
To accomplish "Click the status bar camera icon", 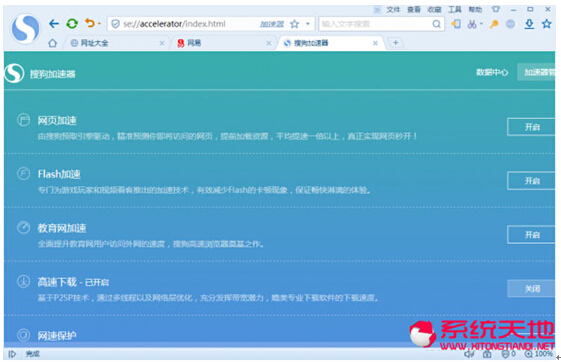I will tap(487, 354).
